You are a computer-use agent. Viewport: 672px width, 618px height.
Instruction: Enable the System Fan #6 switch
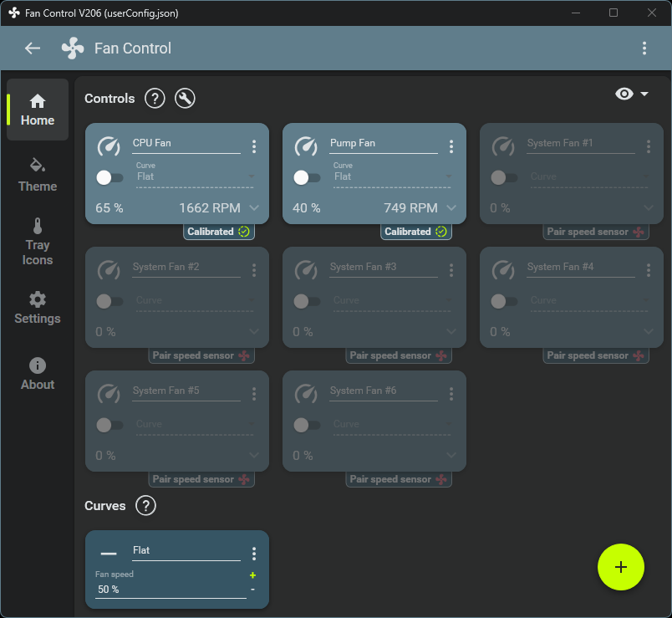pos(307,425)
